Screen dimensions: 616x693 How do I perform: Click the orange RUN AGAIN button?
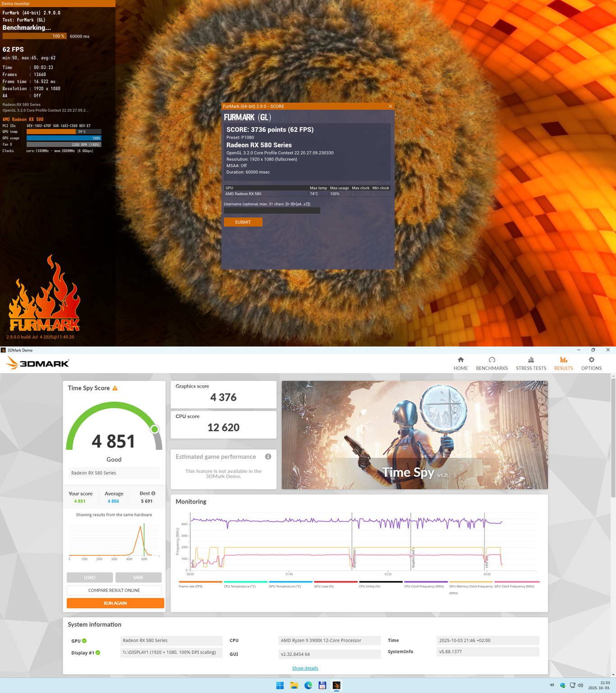click(x=116, y=603)
